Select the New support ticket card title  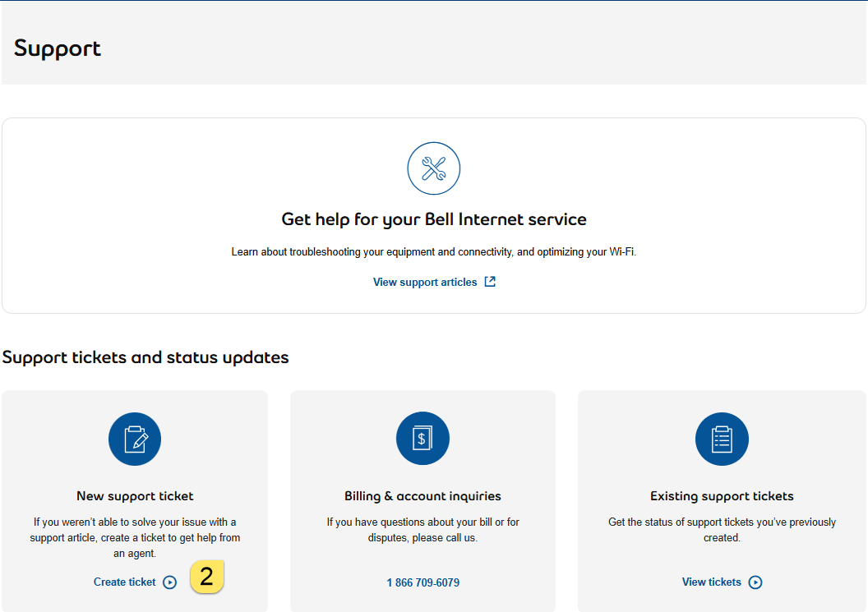click(135, 496)
